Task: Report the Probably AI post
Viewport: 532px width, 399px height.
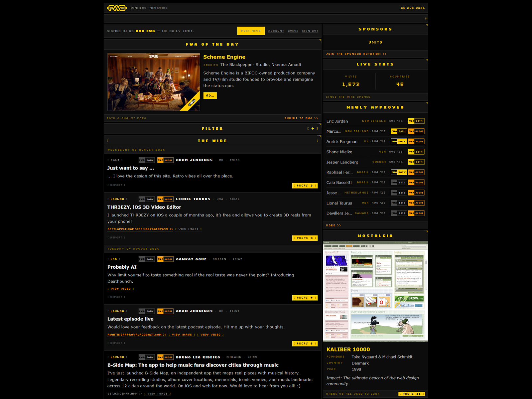Action: tap(116, 297)
